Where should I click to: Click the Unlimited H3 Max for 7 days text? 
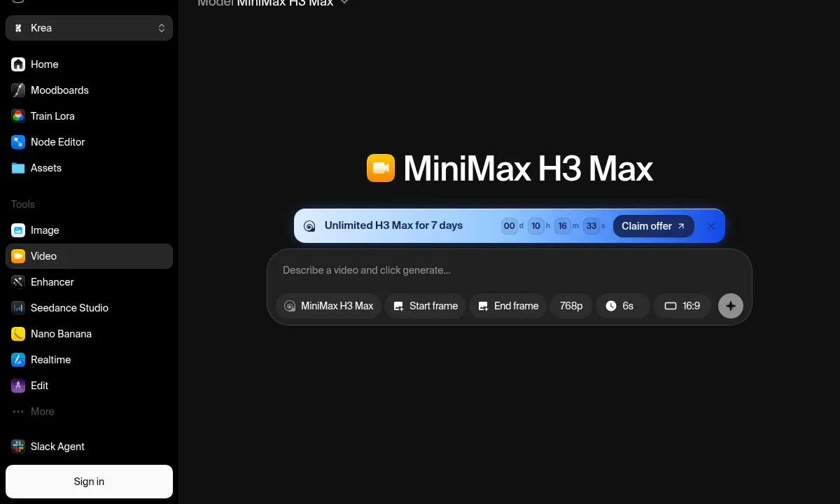(x=393, y=225)
